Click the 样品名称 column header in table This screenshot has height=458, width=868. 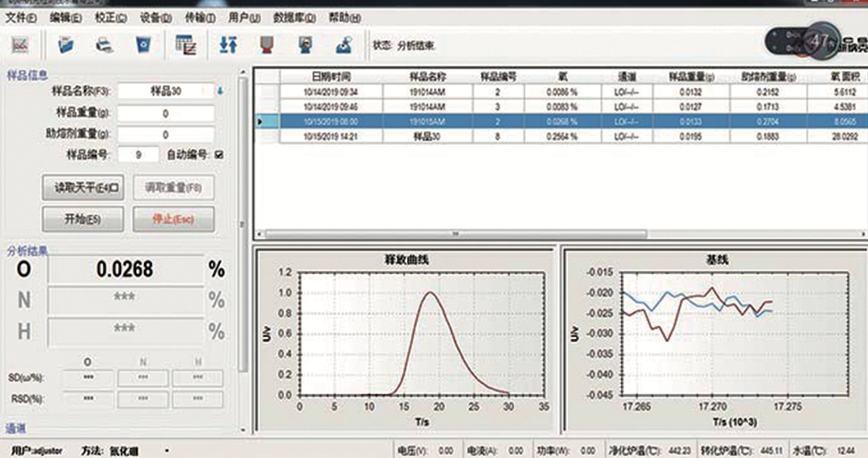pos(427,76)
